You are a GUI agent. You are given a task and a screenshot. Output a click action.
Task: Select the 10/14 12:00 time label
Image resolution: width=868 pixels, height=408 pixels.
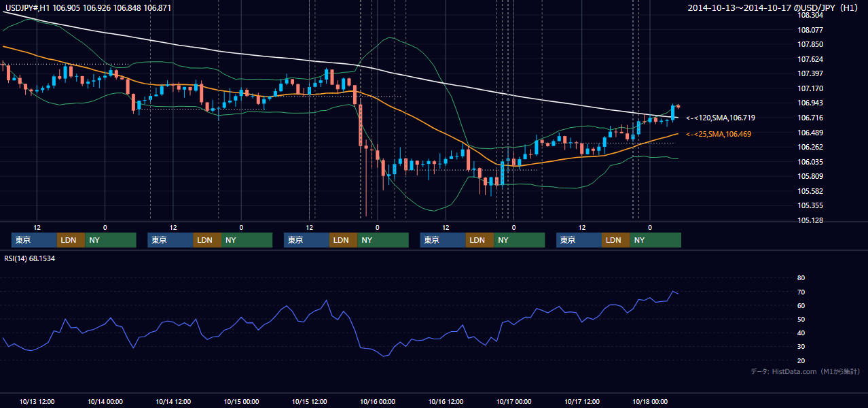click(x=173, y=401)
